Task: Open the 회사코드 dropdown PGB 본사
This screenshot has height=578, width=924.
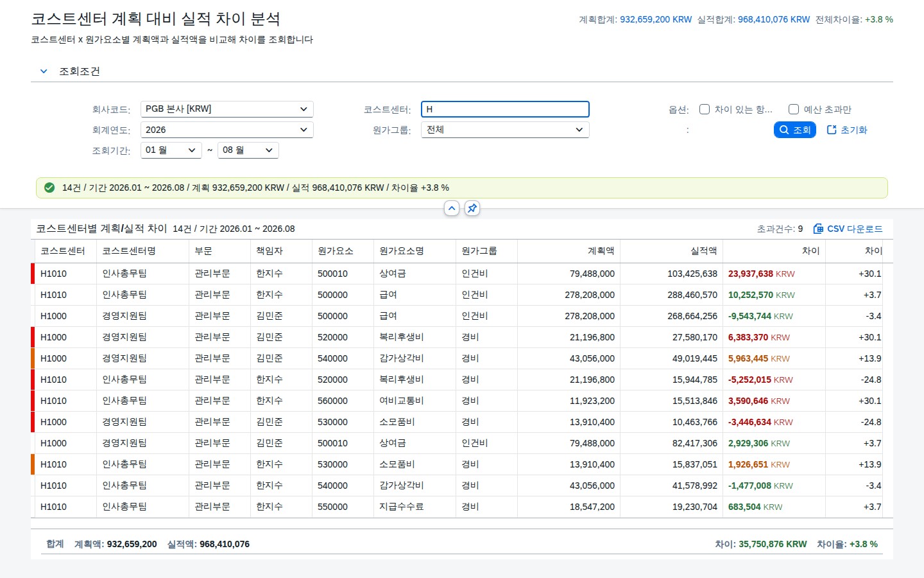Action: click(x=227, y=109)
